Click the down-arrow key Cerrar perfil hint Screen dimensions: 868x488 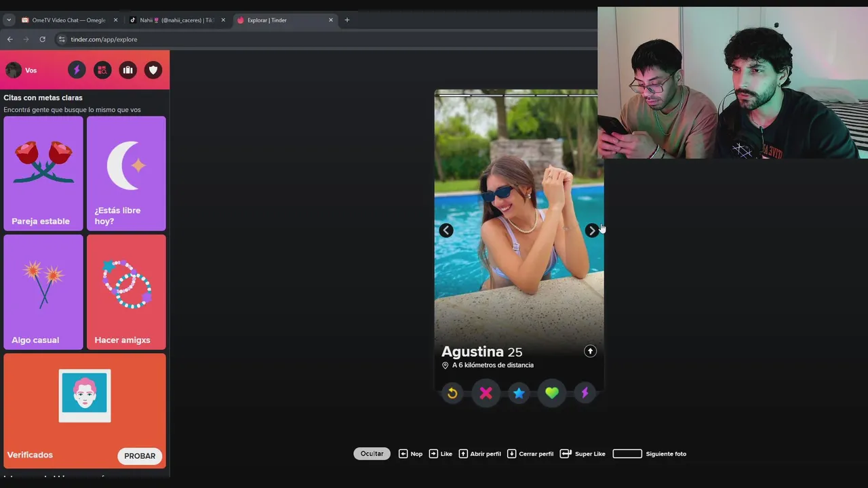530,454
